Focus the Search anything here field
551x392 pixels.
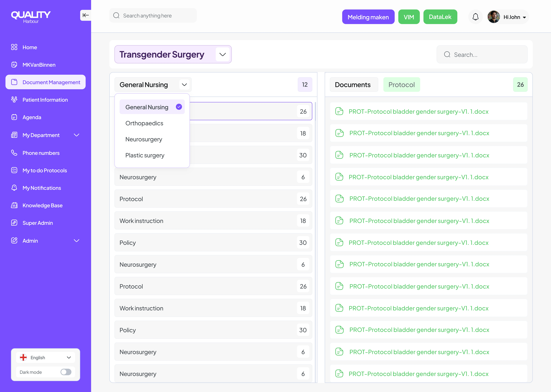coord(153,15)
